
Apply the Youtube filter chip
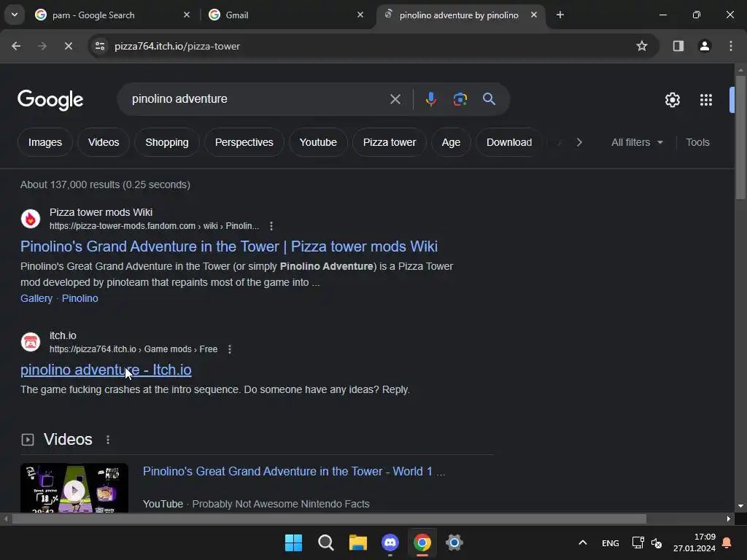coord(318,142)
